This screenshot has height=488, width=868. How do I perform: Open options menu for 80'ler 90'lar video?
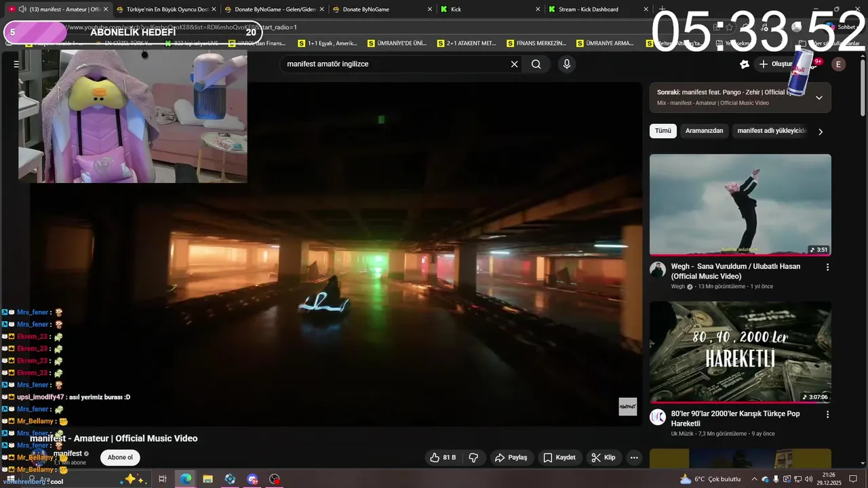[x=827, y=414]
